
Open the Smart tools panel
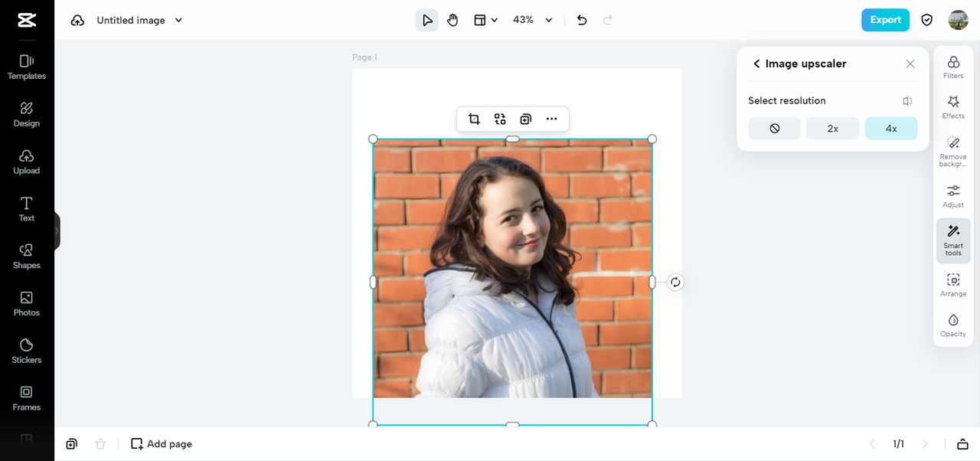point(953,240)
